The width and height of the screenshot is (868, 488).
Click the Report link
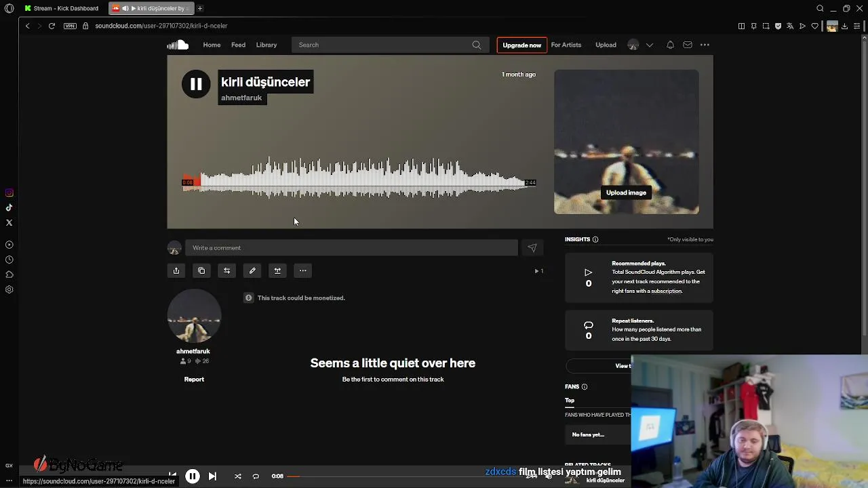(194, 379)
